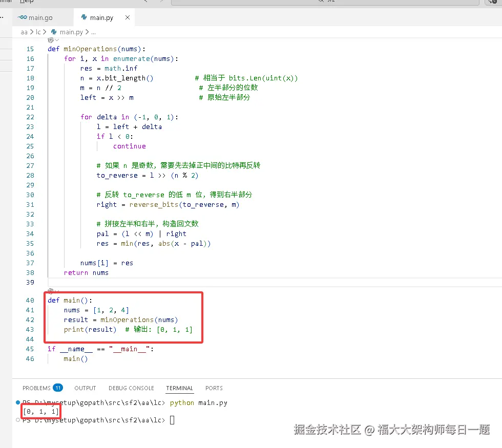Screen dimensions: 502x448
Task: Click the Python icon on main.py tab
Action: point(83,17)
